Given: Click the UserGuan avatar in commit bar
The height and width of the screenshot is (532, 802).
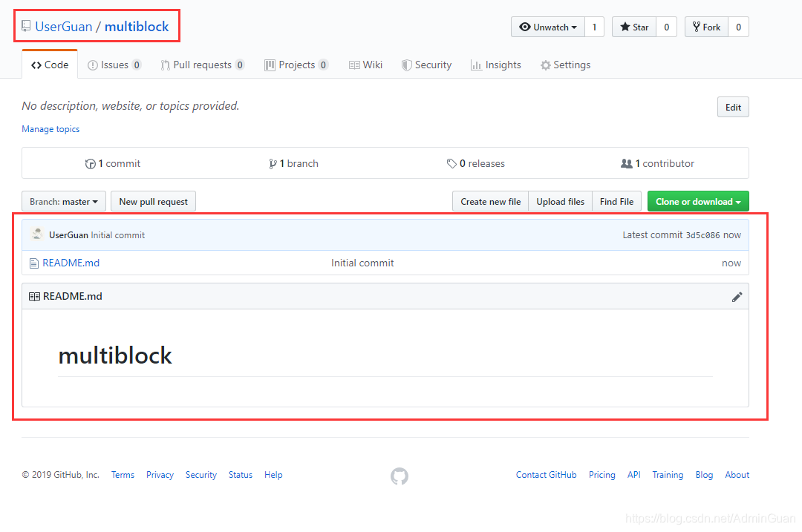Looking at the screenshot, I should [x=37, y=234].
